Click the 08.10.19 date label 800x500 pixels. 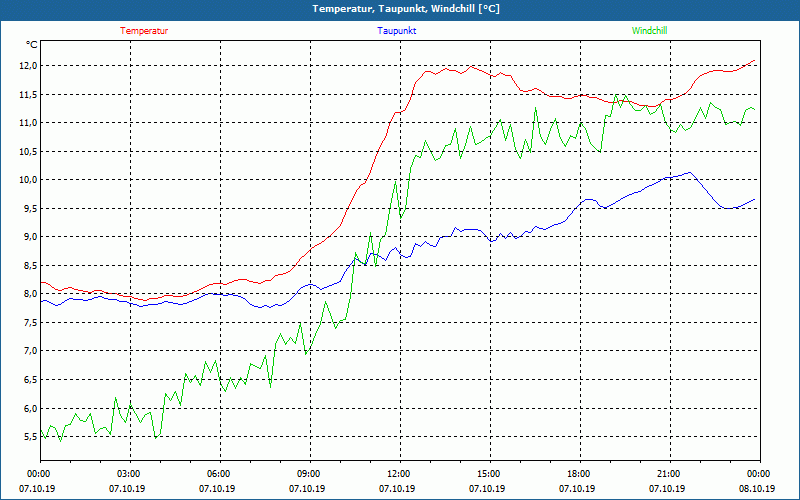757,488
